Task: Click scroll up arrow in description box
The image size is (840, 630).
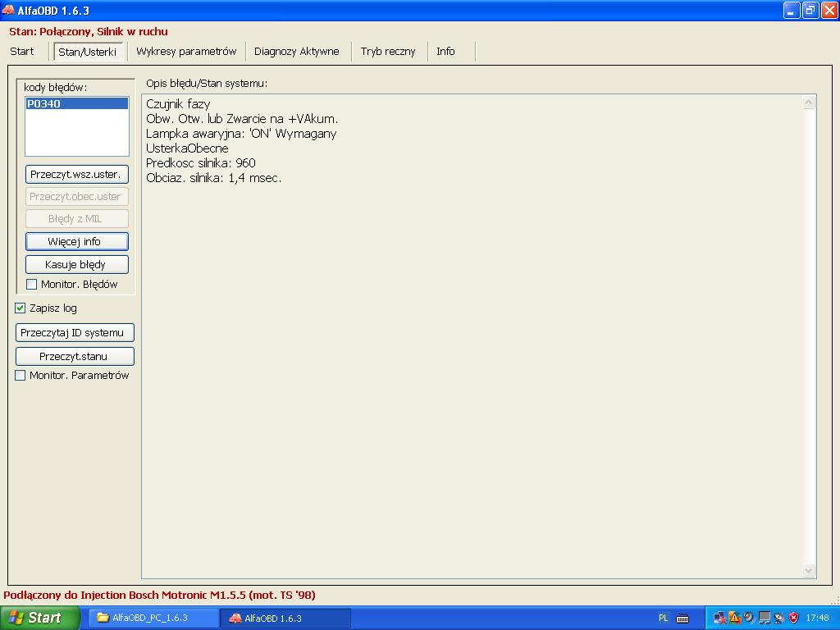Action: pos(809,103)
